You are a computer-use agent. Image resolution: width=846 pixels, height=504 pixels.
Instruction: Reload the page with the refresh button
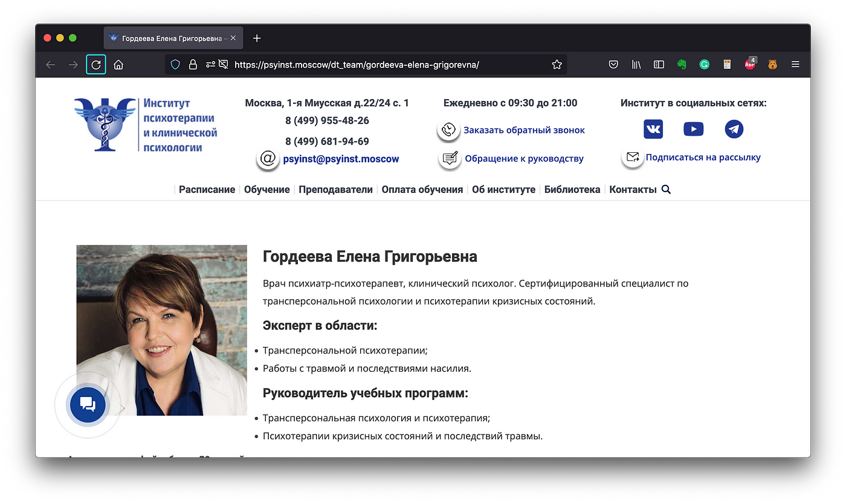coord(96,65)
